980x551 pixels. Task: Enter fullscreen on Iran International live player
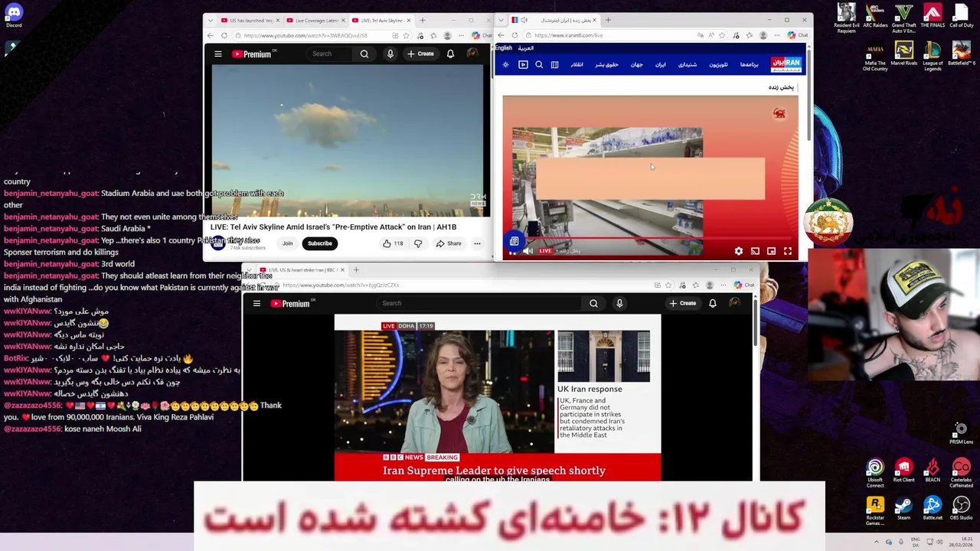pos(787,251)
